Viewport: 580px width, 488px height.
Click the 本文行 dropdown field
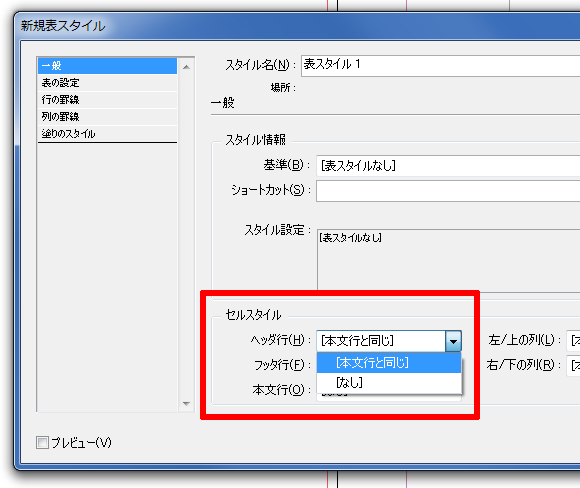pos(389,397)
